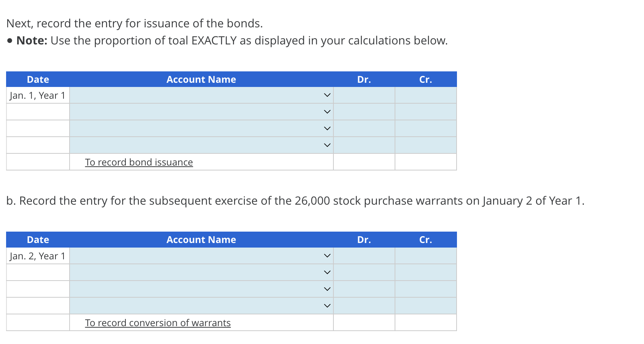This screenshot has width=644, height=344.
Task: Open the third account name dropdown under Jan. 1 entry
Action: pyautogui.click(x=327, y=128)
